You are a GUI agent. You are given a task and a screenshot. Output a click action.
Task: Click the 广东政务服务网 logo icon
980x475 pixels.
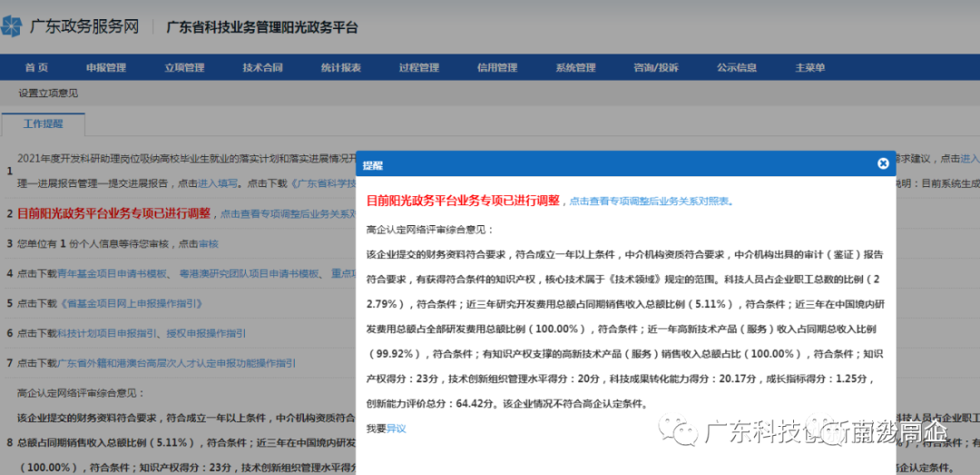point(11,27)
